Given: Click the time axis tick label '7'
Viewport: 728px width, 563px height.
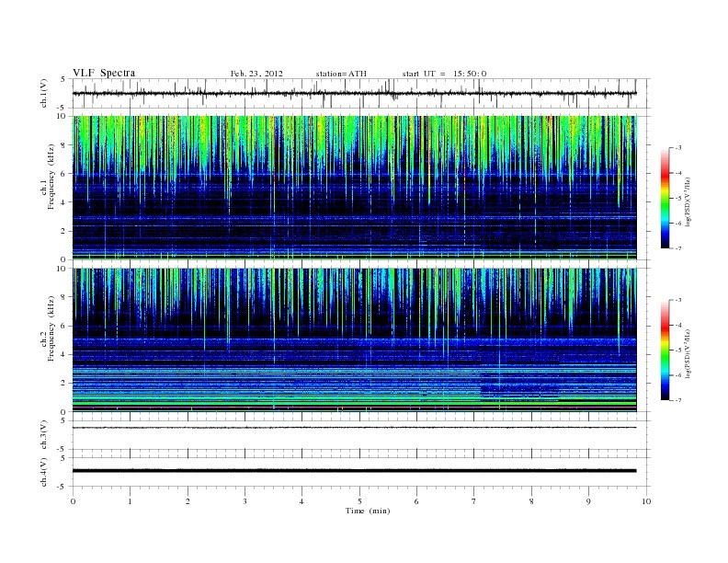Looking at the screenshot, I should coord(474,501).
